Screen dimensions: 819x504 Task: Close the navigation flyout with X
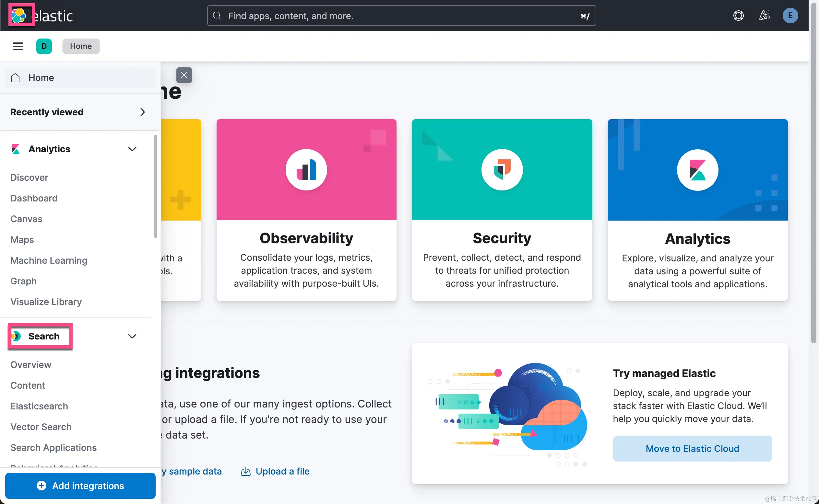[x=184, y=75]
